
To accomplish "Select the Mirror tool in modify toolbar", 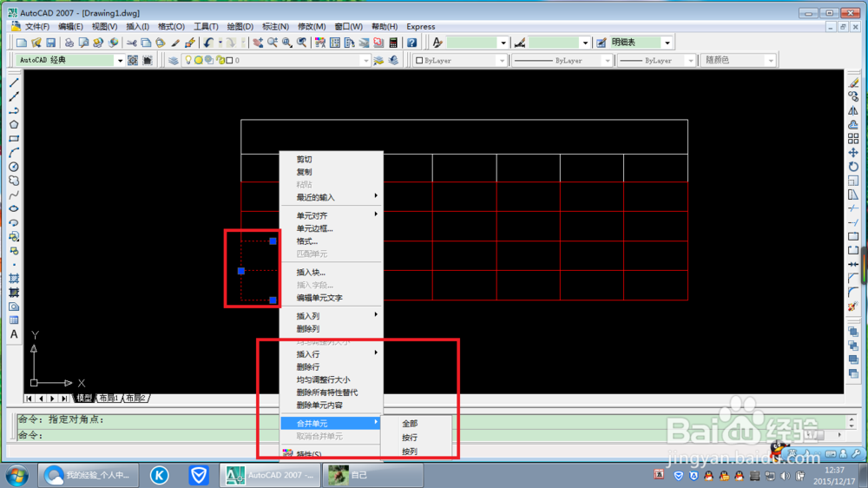I will pos(853,111).
